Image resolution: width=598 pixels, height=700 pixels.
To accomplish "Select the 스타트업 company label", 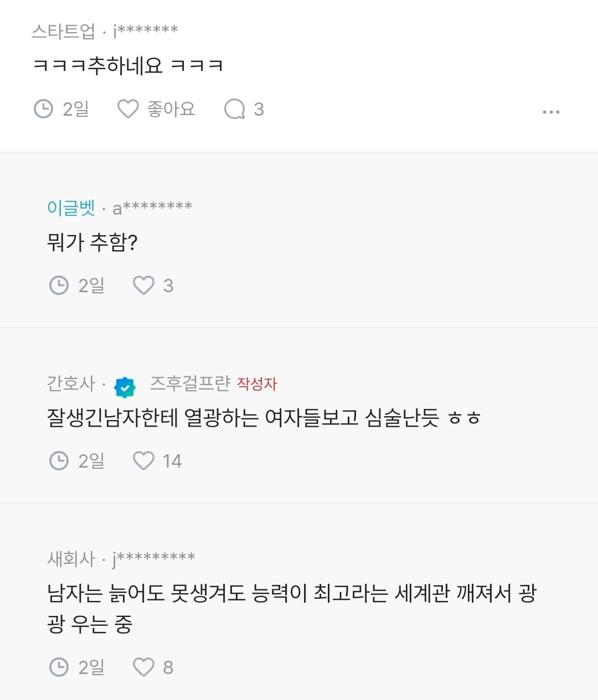I will [64, 31].
